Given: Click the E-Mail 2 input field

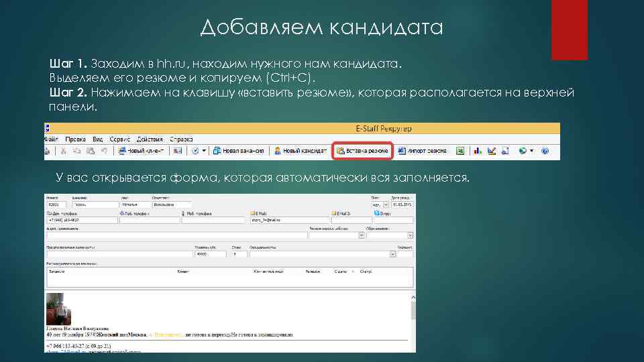Looking at the screenshot, I should (352, 220).
